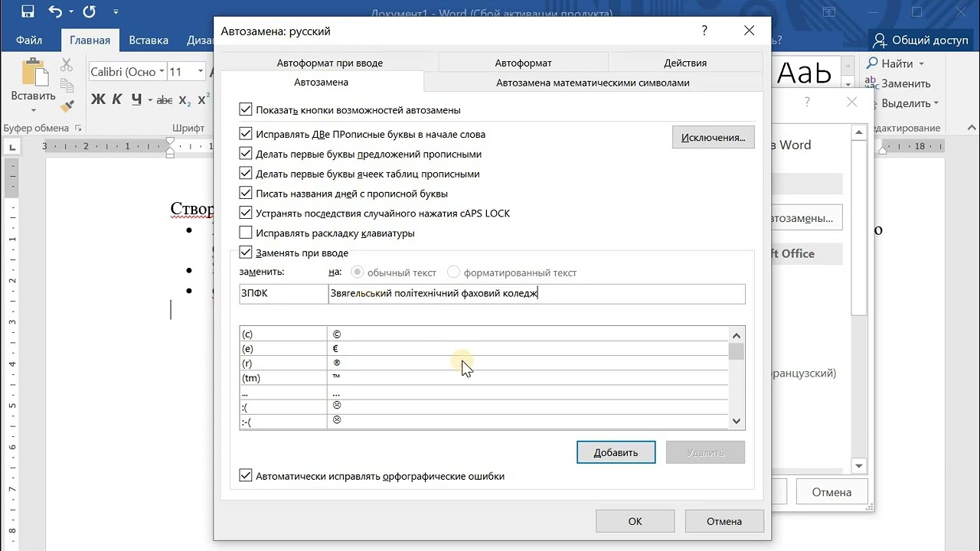Open the Calibri font name dropdown

pos(161,72)
